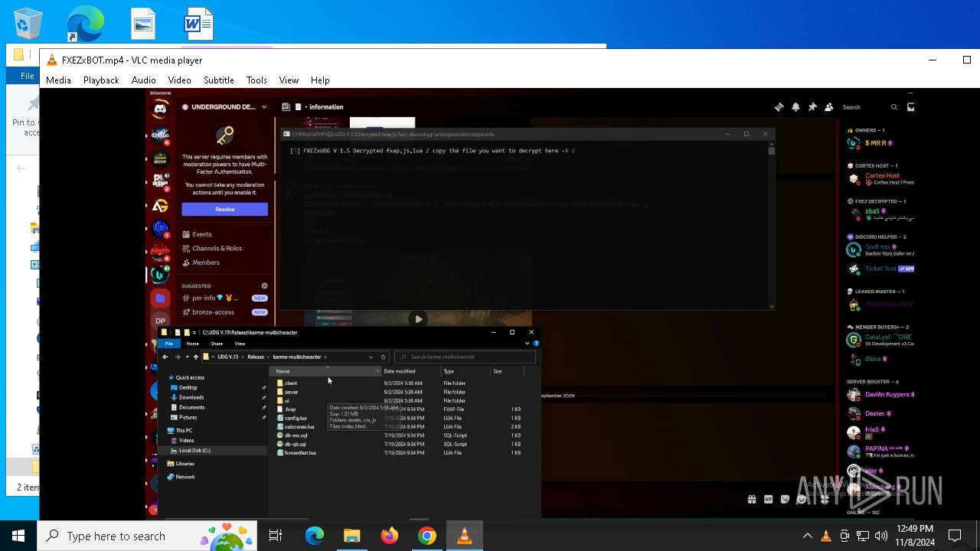
Task: Open the taskbar clock and date
Action: 914,536
